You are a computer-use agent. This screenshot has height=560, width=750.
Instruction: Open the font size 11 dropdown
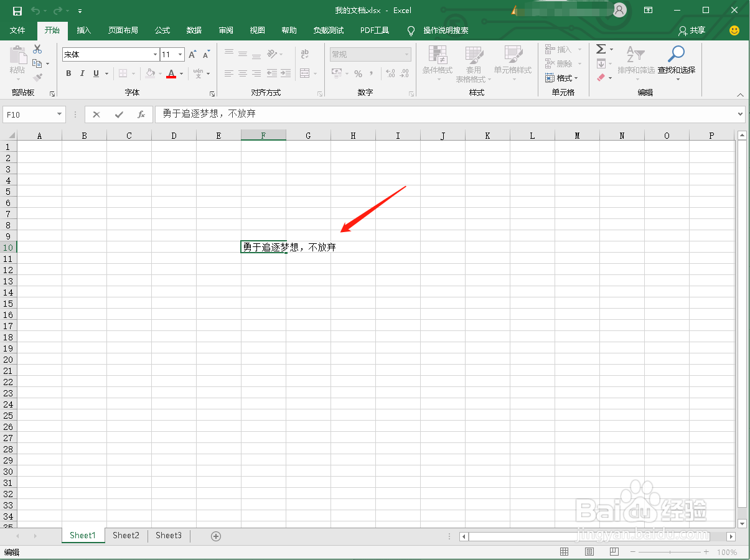click(x=180, y=55)
